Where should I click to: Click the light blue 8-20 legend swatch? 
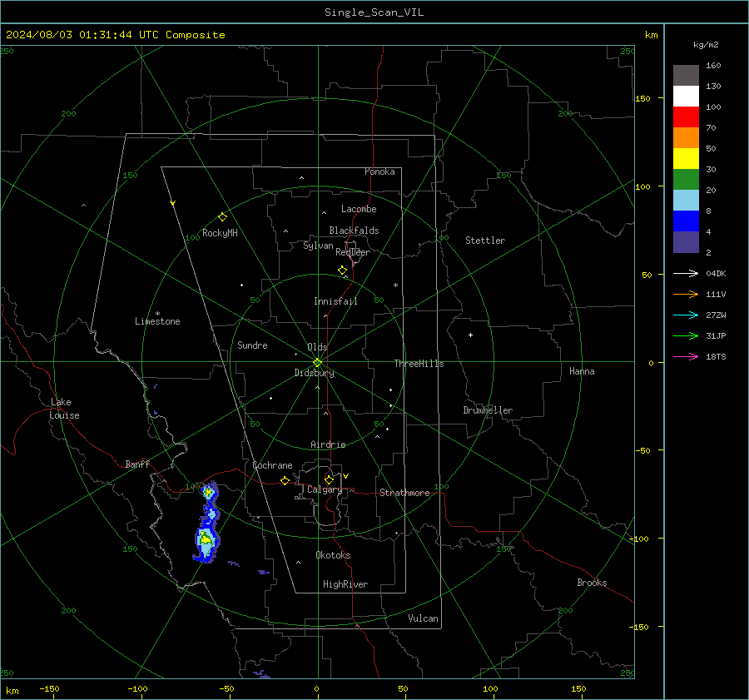tap(686, 201)
